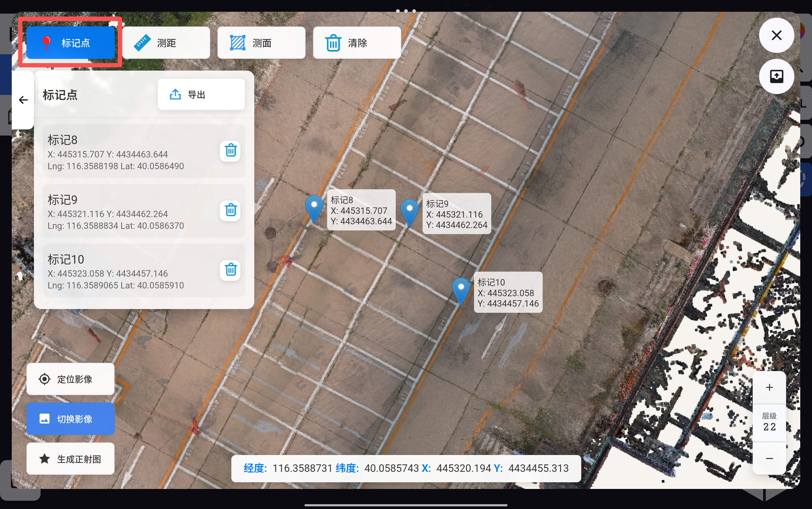Activate the 测面 area measuring tool
The image size is (812, 509).
[x=261, y=43]
